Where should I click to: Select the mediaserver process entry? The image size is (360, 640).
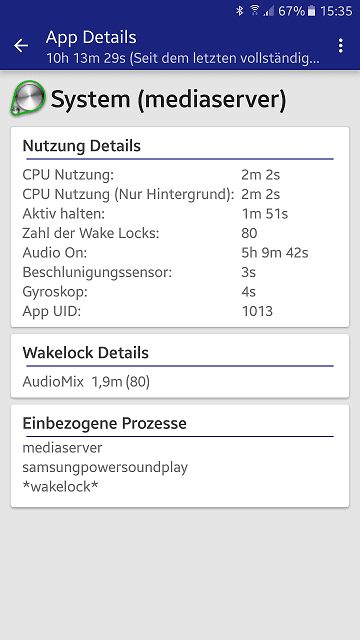coord(62,448)
